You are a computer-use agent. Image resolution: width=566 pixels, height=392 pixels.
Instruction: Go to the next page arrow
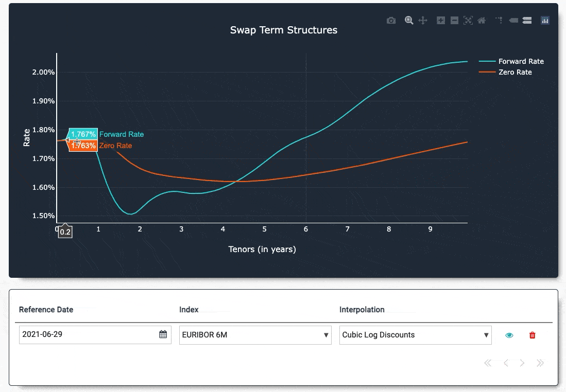(522, 363)
